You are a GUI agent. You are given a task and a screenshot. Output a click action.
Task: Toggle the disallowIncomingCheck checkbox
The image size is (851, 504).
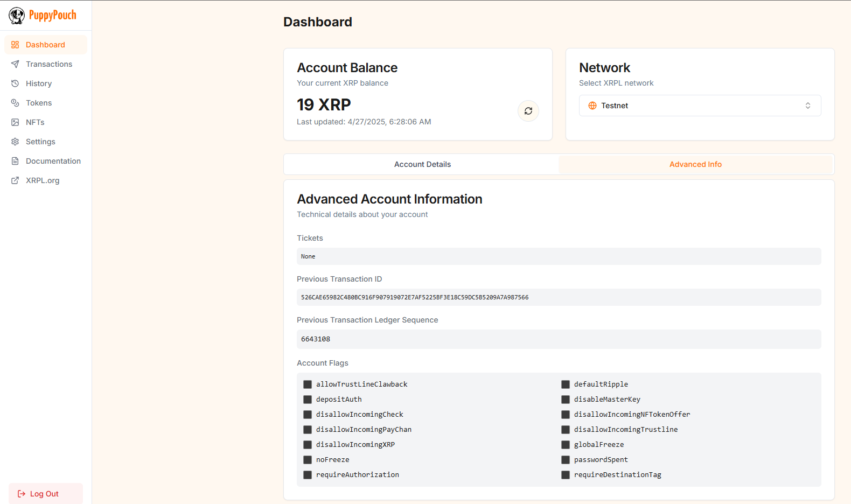point(308,415)
